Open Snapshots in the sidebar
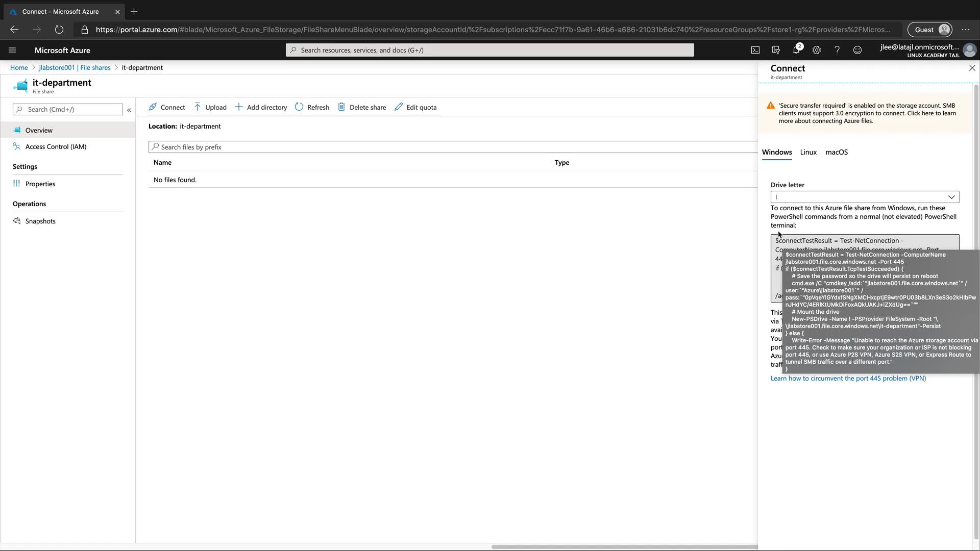This screenshot has width=980, height=551. click(40, 221)
